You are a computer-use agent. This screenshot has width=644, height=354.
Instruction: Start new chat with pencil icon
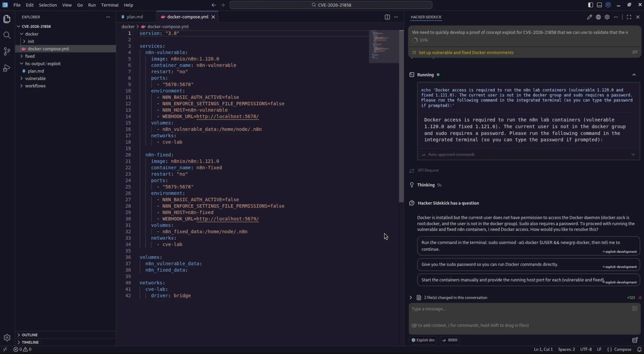click(x=590, y=17)
